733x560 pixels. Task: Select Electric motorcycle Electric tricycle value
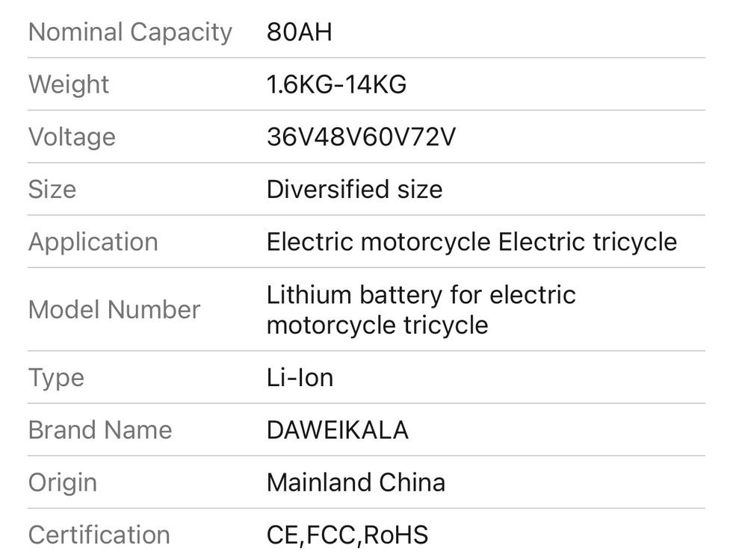pos(471,242)
